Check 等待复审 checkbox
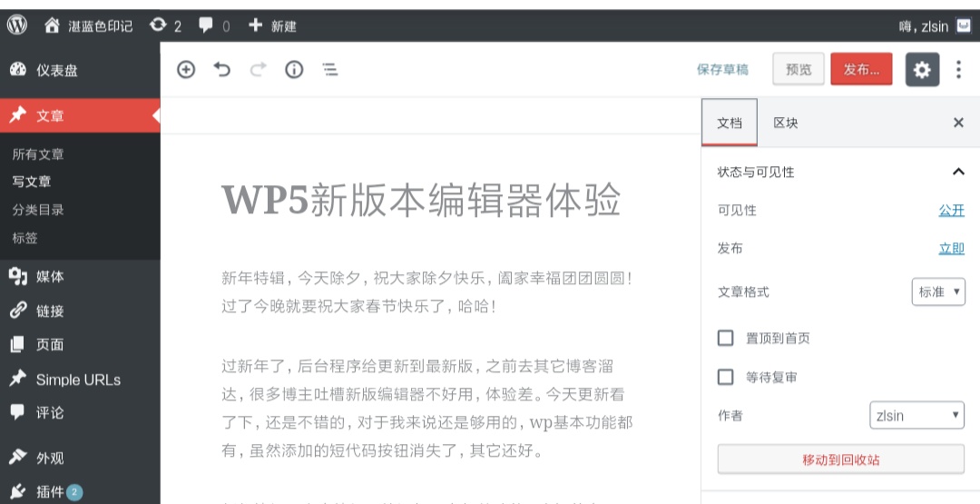This screenshot has width=980, height=504. coord(725,377)
